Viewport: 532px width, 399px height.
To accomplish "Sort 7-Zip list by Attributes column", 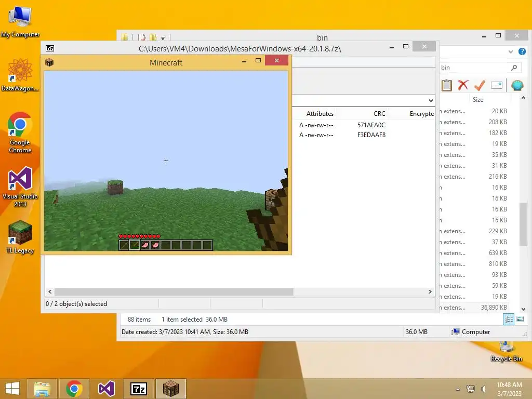I will click(320, 114).
